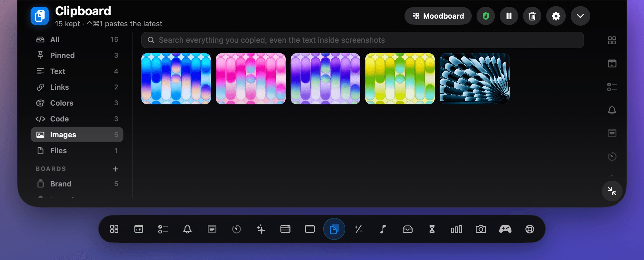The width and height of the screenshot is (644, 260).
Task: Select the Images category
Action: (77, 135)
